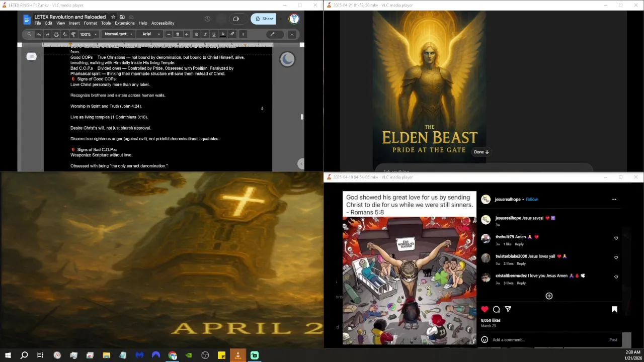Open the File menu in Docs
Screen dimensions: 644x362
point(38,23)
